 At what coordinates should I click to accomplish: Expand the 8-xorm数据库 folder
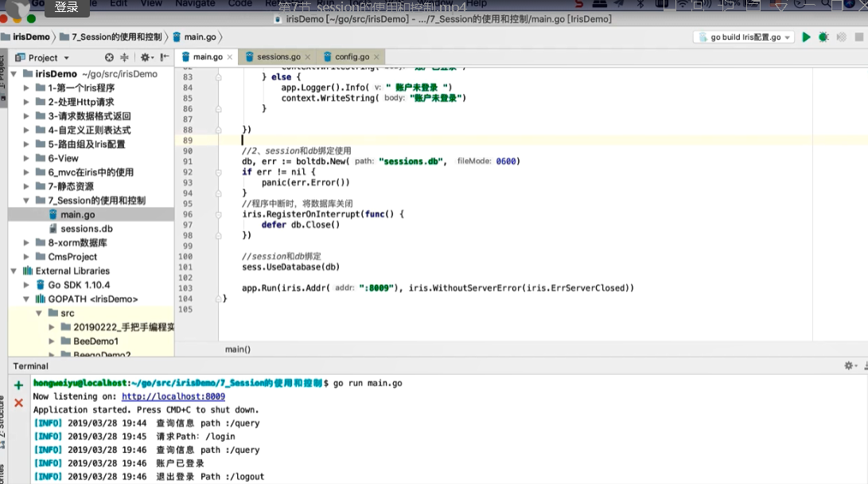(27, 243)
